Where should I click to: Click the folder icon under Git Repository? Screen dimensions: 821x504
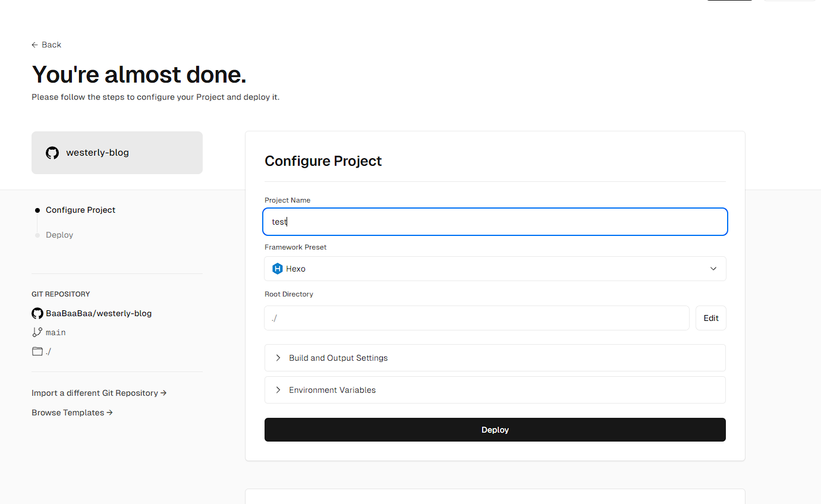37,351
